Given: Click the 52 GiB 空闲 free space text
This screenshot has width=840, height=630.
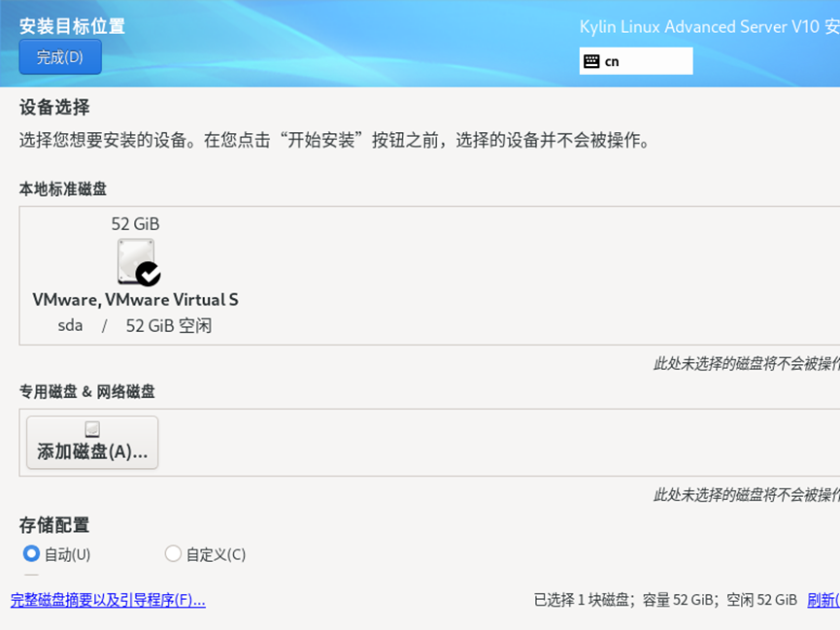Looking at the screenshot, I should pos(168,326).
